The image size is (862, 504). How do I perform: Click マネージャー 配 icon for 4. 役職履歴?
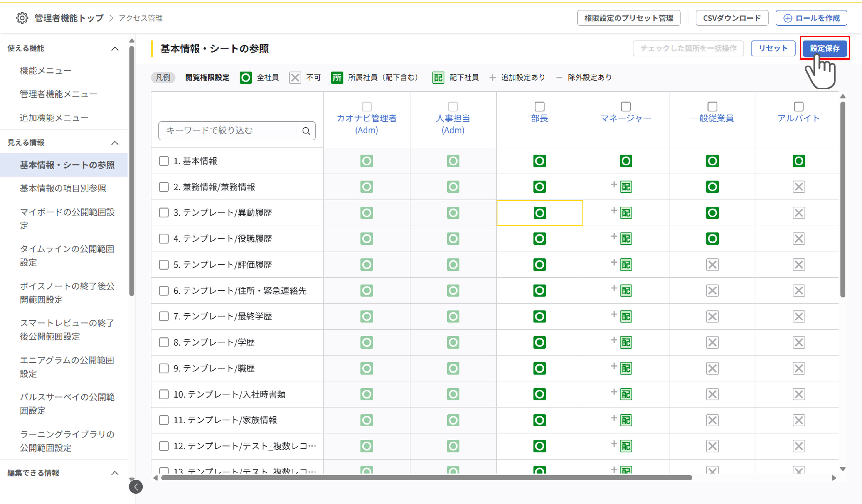[x=626, y=238]
